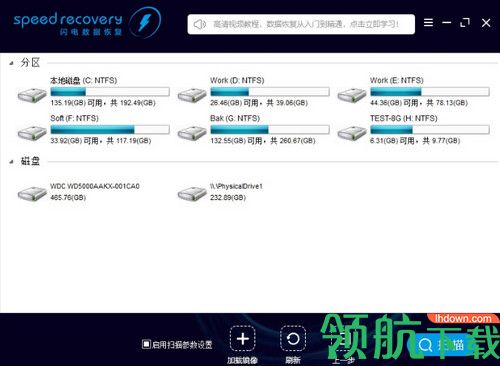Select the Bak G: NTFS drive icon
The height and width of the screenshot is (366, 500).
[192, 133]
